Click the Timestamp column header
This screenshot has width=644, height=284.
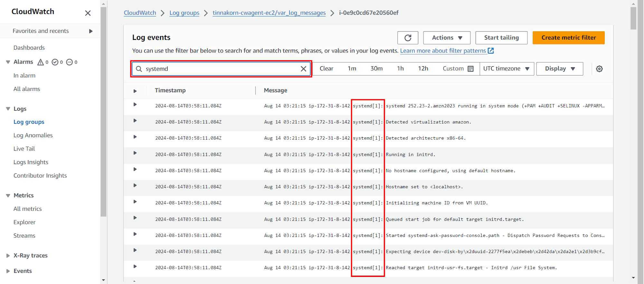click(x=170, y=91)
